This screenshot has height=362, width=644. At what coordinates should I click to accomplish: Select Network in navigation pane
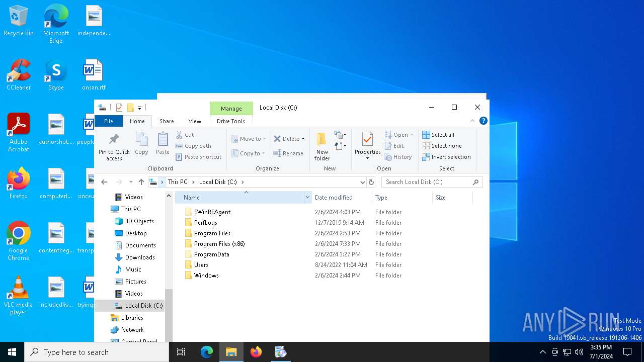coord(132,330)
